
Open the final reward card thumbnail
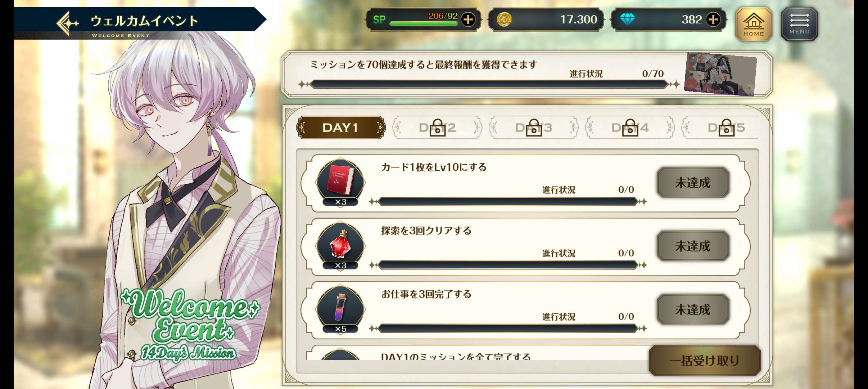pos(720,74)
